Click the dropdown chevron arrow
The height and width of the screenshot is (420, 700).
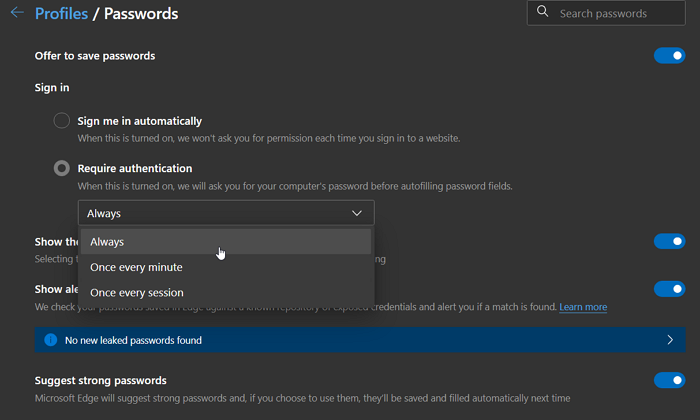(357, 213)
